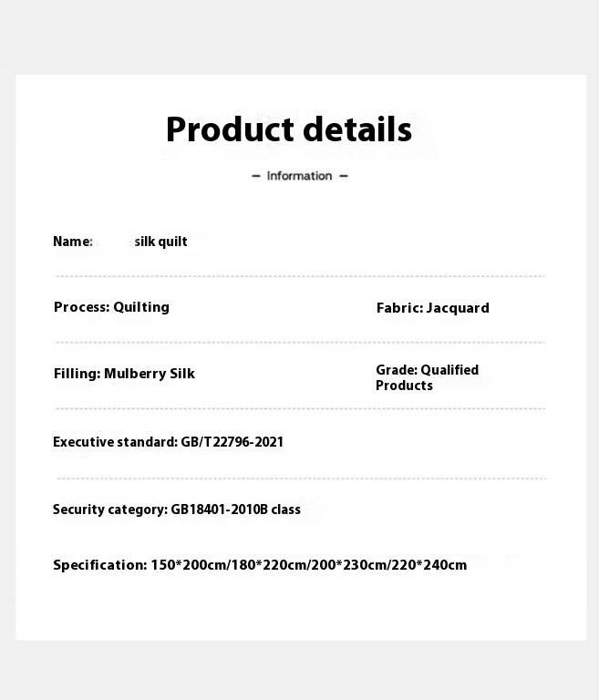Click the word Jacquard
The width and height of the screenshot is (599, 700).
click(x=458, y=308)
